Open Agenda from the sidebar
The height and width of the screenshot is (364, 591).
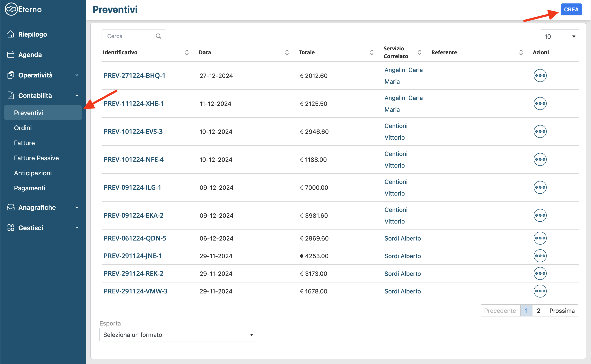point(30,55)
